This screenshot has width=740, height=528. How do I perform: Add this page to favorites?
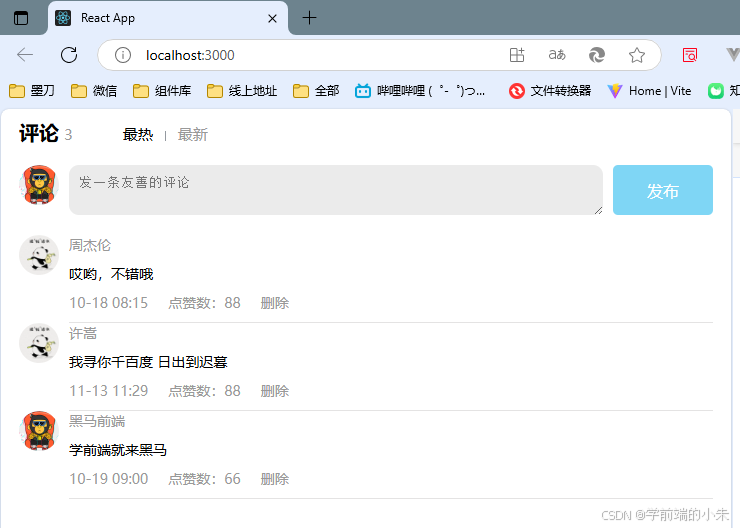(x=637, y=55)
